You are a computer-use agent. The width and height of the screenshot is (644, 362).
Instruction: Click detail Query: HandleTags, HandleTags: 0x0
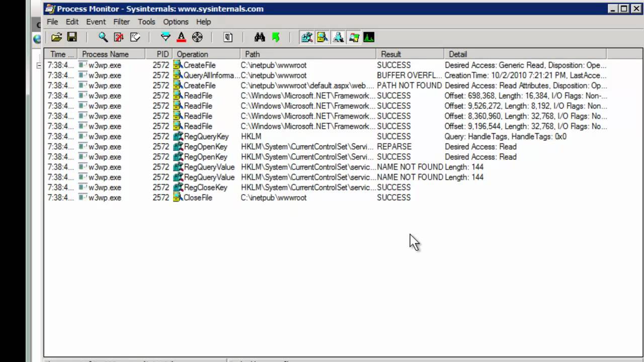[506, 136]
